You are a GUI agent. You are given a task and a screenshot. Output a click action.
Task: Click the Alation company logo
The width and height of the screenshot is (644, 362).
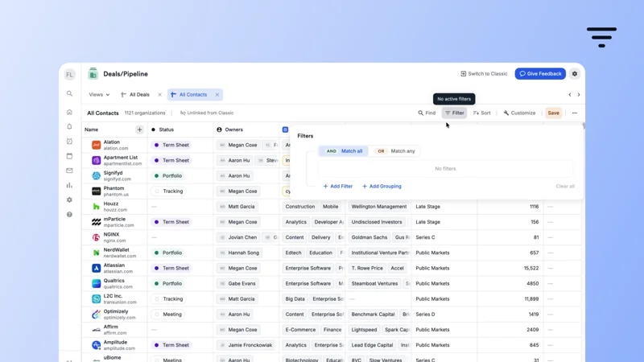96,145
